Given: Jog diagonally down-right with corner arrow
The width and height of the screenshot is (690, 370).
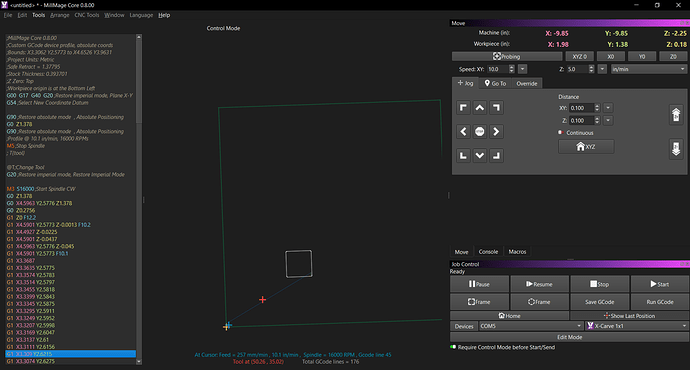Looking at the screenshot, I should (x=496, y=155).
